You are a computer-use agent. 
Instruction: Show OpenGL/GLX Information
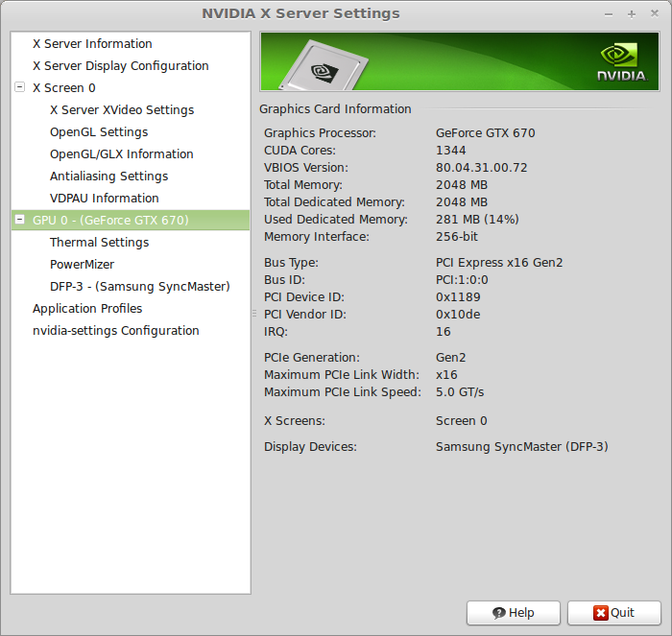[121, 154]
